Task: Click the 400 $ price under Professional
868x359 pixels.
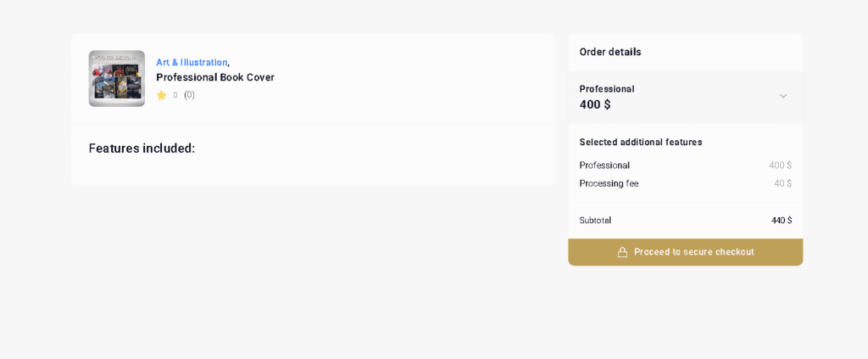Action: click(x=595, y=104)
